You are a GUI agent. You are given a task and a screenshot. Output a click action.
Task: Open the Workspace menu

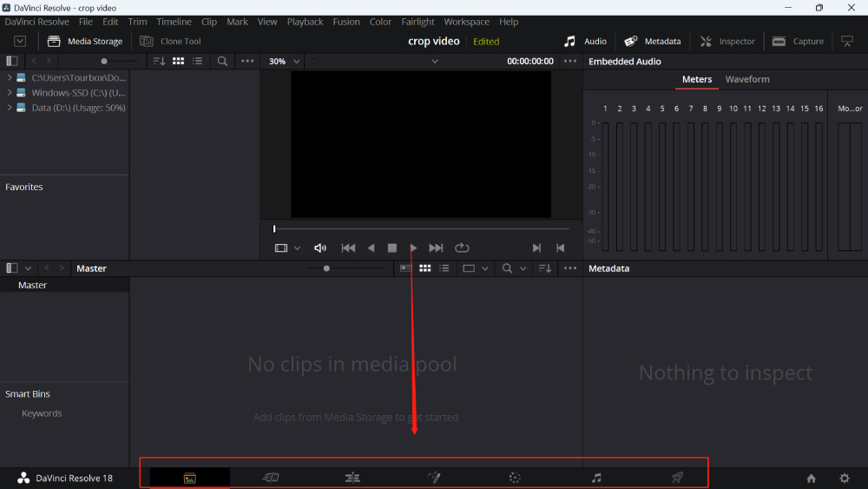[467, 22]
